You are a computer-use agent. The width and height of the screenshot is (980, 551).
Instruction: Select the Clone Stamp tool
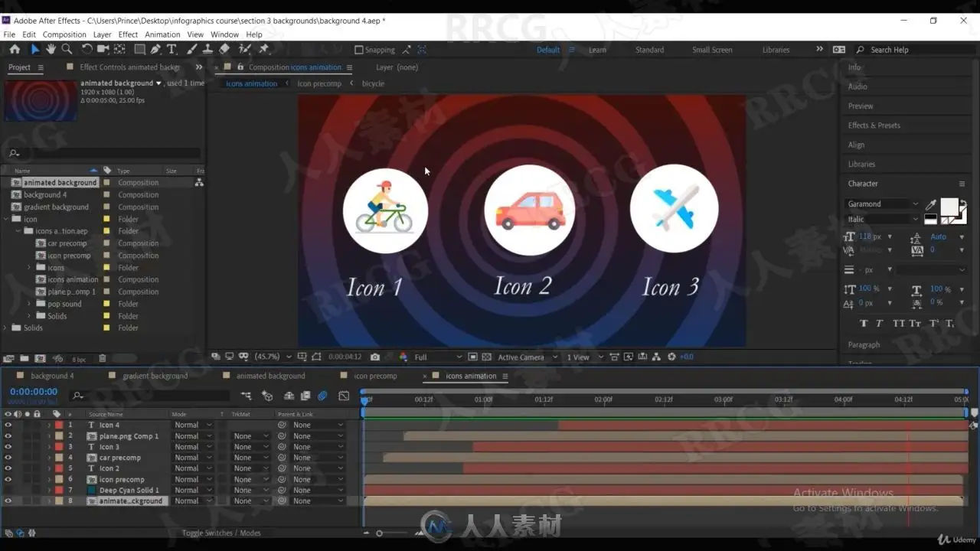(207, 49)
